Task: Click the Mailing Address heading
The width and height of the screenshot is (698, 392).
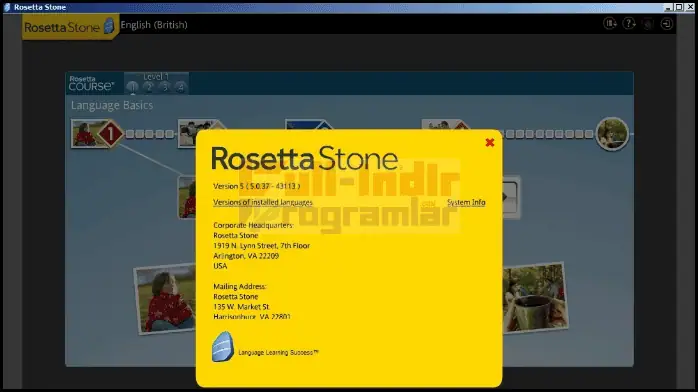Action: tap(239, 287)
